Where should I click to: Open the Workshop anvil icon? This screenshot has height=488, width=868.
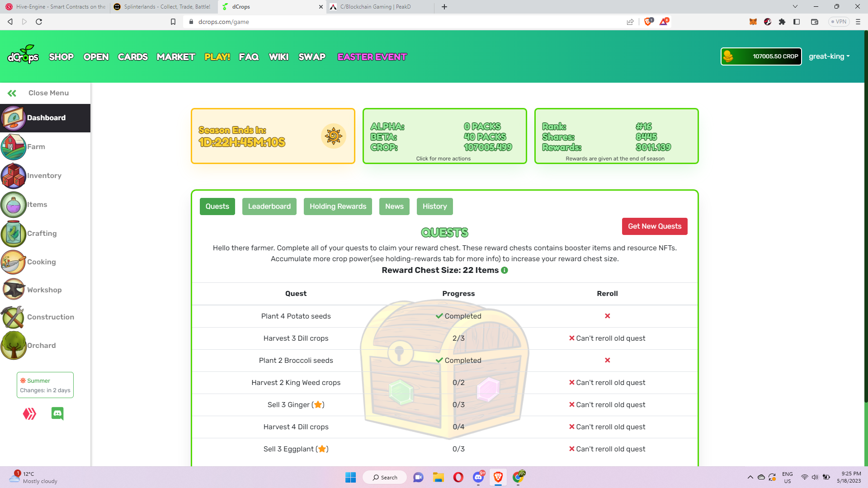coord(13,290)
